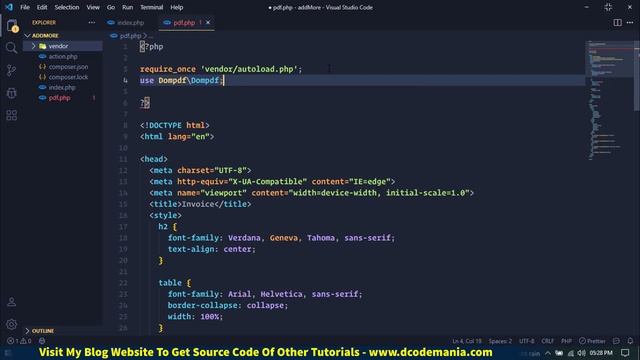Viewport: 640px width, 360px height.
Task: Click the 'vendor/autoload.php' string in code
Action: point(249,69)
